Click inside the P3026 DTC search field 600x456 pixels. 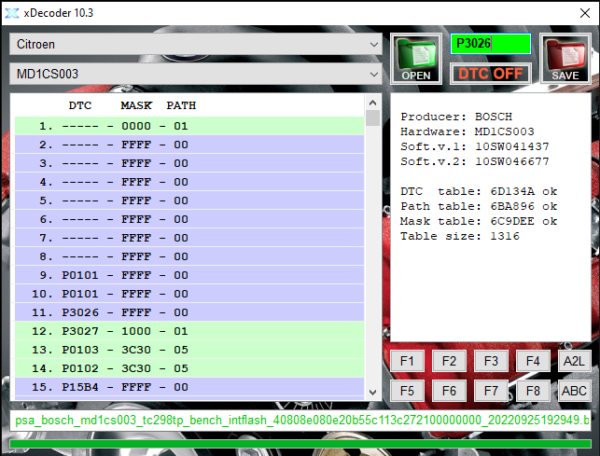point(490,44)
